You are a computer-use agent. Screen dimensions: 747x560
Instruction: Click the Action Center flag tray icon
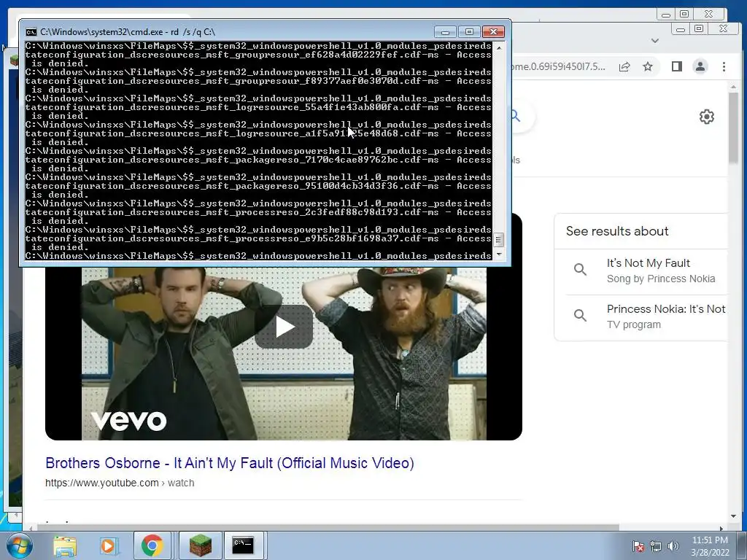[638, 546]
